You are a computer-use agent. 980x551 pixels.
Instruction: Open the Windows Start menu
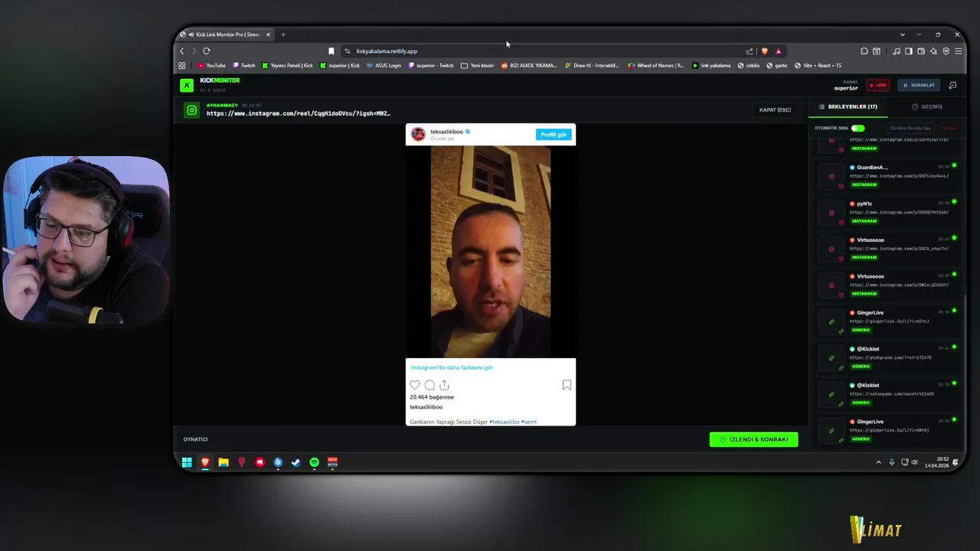[x=187, y=462]
